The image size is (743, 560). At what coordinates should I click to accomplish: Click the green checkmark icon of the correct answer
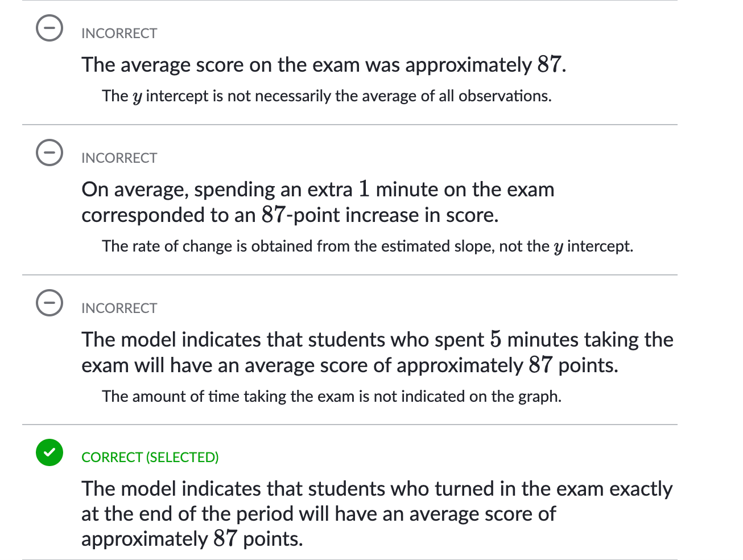49,452
